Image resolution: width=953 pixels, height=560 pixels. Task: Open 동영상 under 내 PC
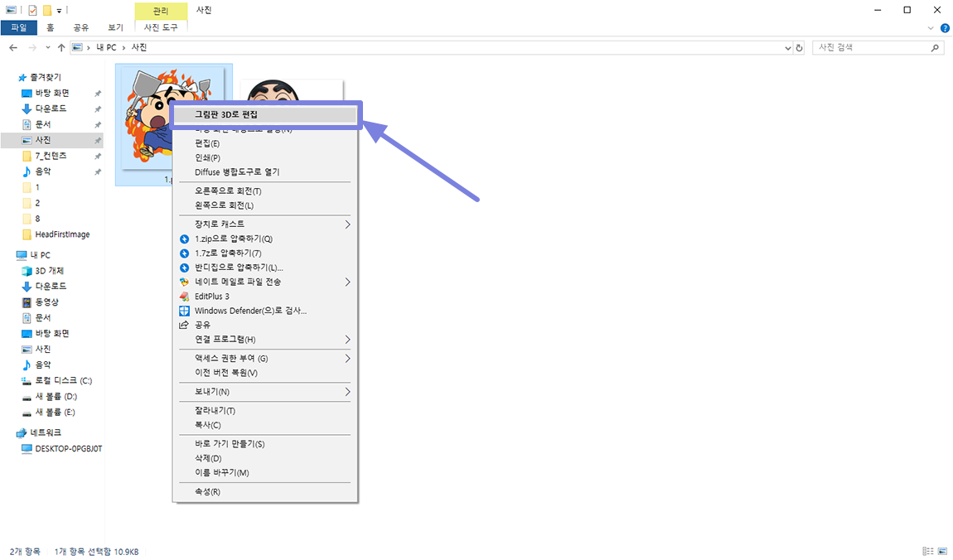[x=46, y=302]
